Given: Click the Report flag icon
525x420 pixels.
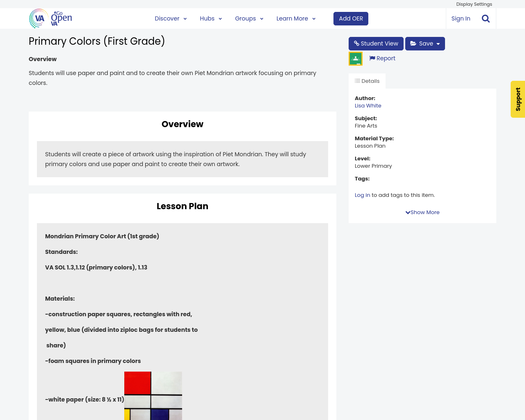Looking at the screenshot, I should click(x=372, y=58).
